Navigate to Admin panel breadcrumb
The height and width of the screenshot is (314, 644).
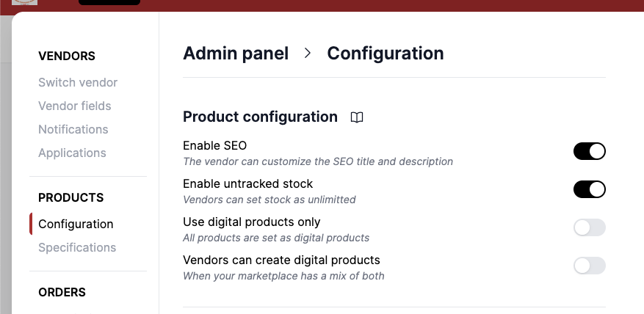click(236, 54)
